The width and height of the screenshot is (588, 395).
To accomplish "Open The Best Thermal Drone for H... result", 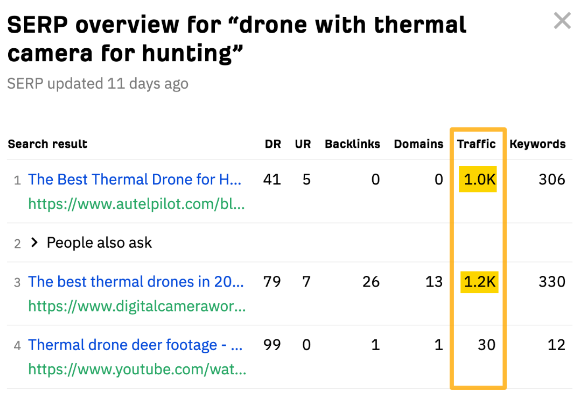I will coord(135,179).
